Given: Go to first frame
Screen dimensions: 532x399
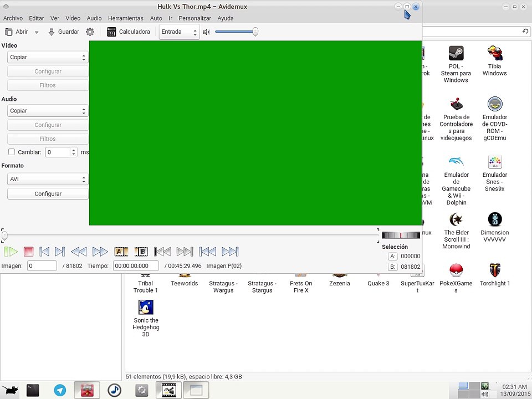Looking at the screenshot, I should [x=207, y=252].
